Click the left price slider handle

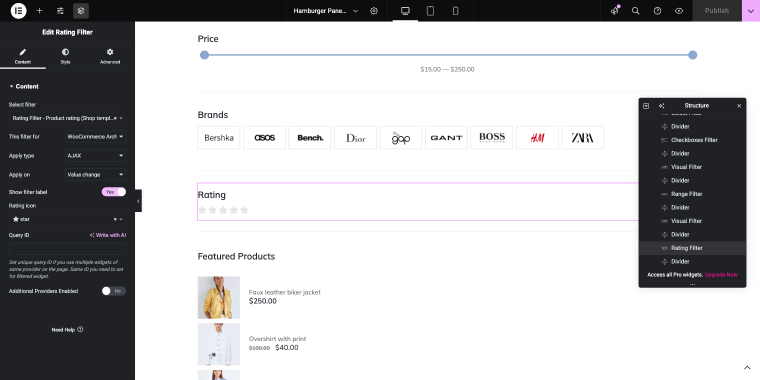tap(205, 55)
